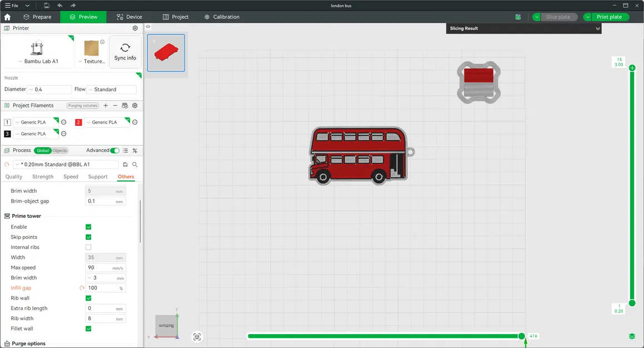This screenshot has height=348, width=644.
Task: Toggle the Advanced switch
Action: coord(115,150)
